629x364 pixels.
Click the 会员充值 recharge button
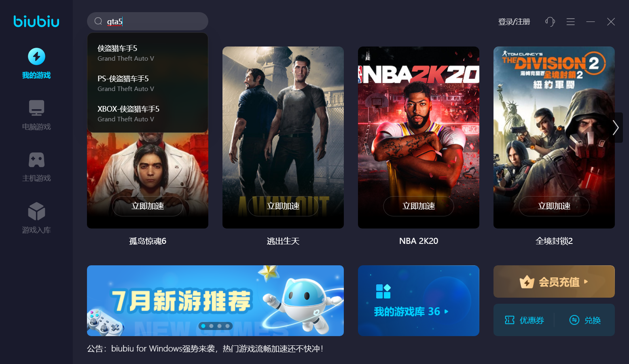554,281
